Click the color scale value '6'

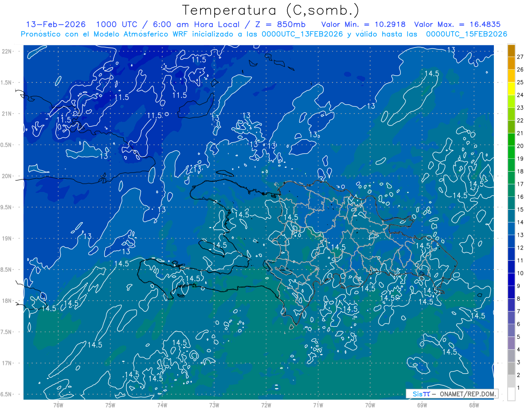point(518,324)
